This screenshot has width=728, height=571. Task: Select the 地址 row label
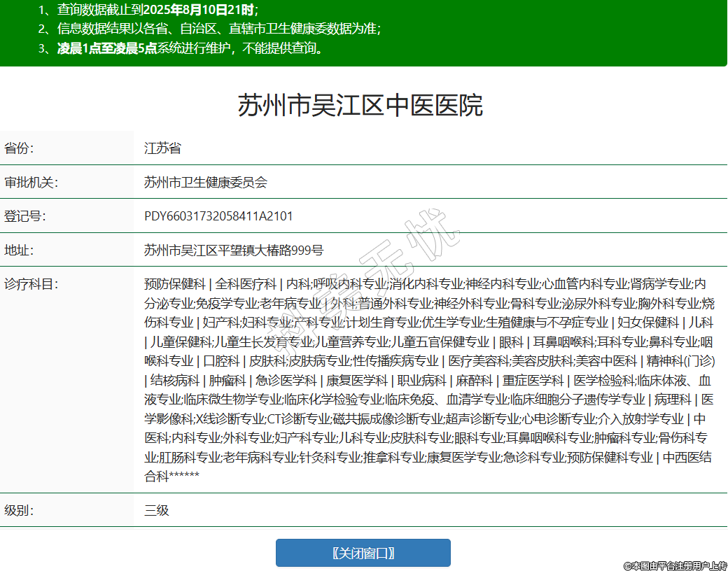click(19, 251)
